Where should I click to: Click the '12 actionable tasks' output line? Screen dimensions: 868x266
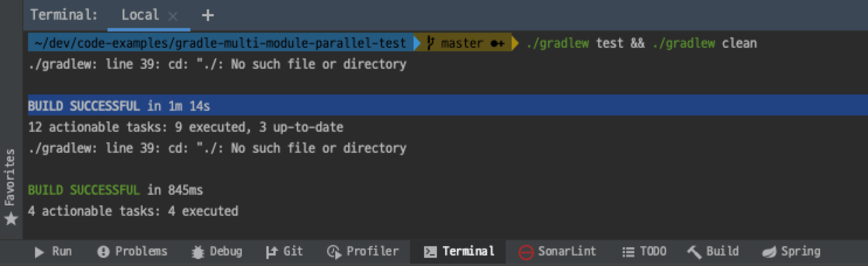pos(186,127)
